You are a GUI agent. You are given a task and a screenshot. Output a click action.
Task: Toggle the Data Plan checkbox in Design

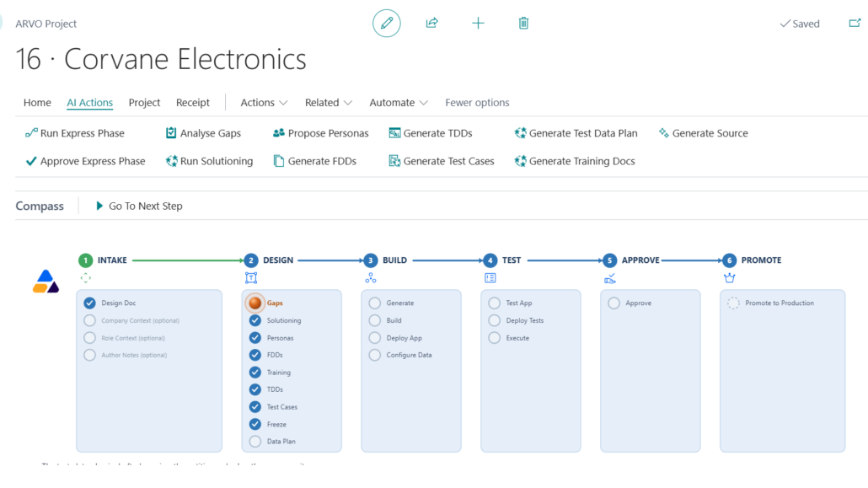pyautogui.click(x=255, y=442)
